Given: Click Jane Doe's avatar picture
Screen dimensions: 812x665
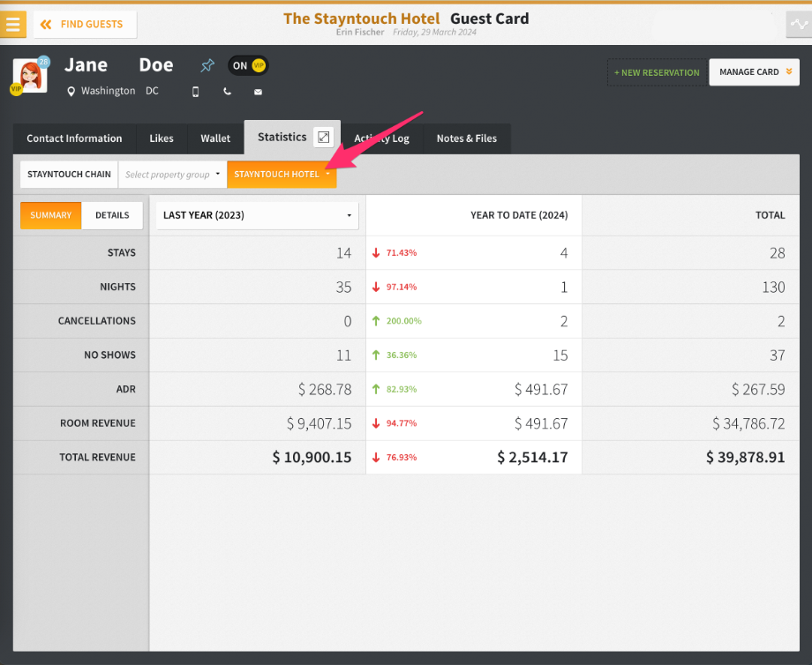Looking at the screenshot, I should coord(31,76).
